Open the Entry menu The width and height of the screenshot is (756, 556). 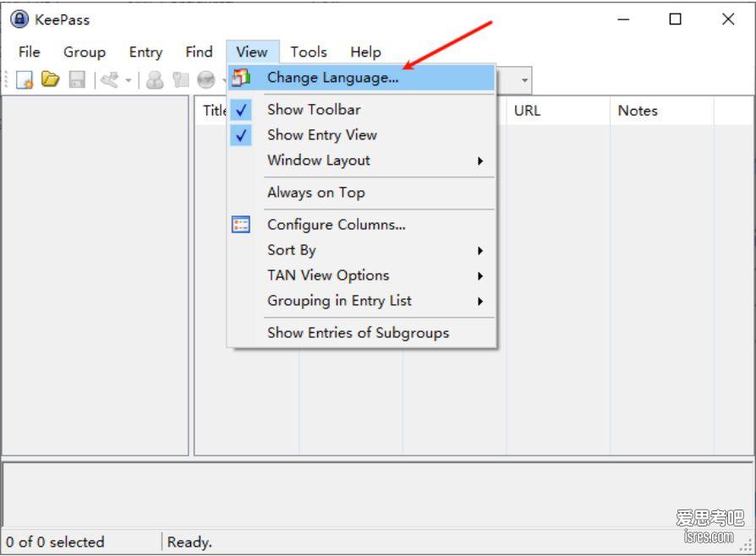tap(145, 52)
